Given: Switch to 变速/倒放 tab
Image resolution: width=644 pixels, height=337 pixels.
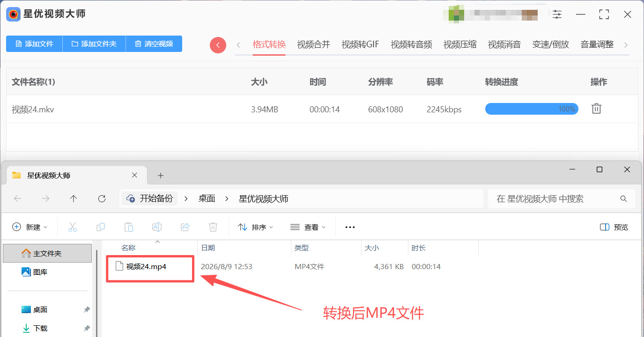Looking at the screenshot, I should [551, 44].
